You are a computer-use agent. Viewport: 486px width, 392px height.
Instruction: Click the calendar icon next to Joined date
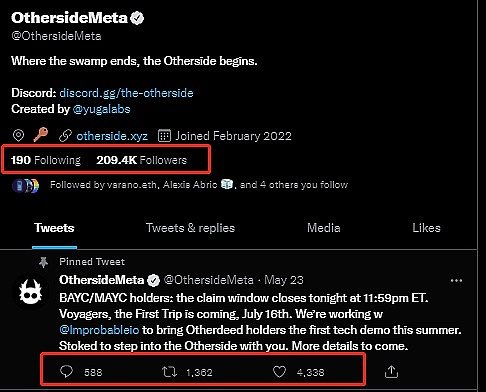[164, 136]
